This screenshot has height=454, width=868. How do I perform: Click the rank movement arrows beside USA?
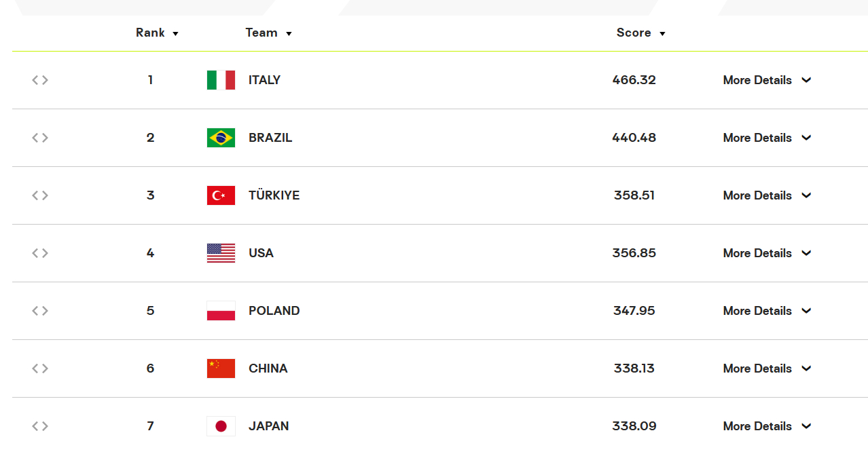pos(40,253)
